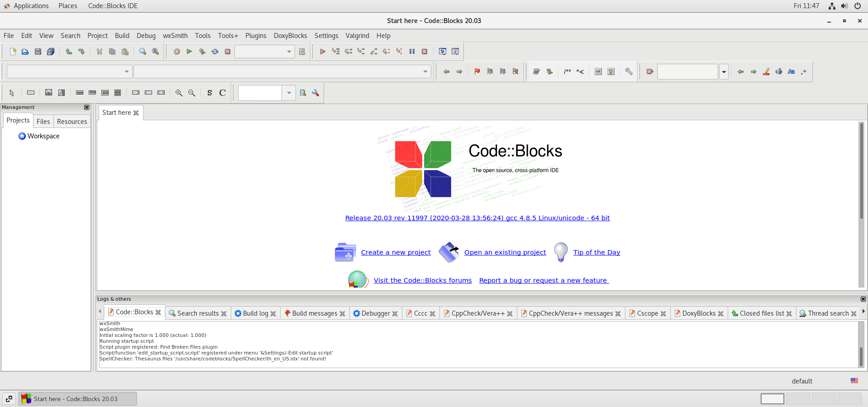Close the Management panel via its X toggle
Viewport: 868px width, 407px height.
click(x=86, y=108)
